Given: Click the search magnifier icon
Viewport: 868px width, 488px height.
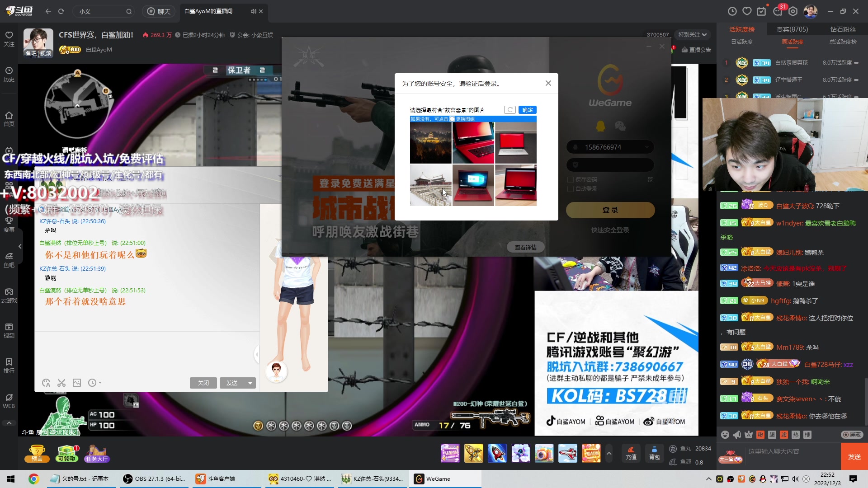Looking at the screenshot, I should (129, 11).
